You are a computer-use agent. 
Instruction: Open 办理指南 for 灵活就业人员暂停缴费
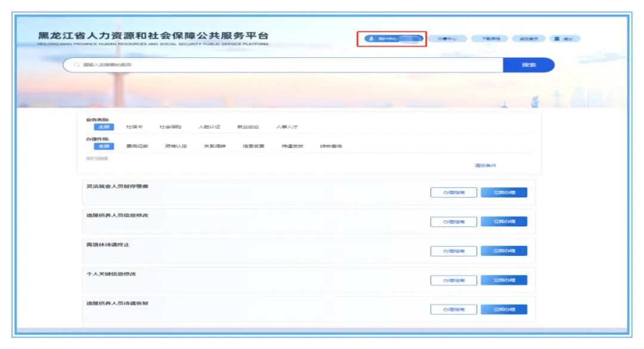[x=454, y=192]
